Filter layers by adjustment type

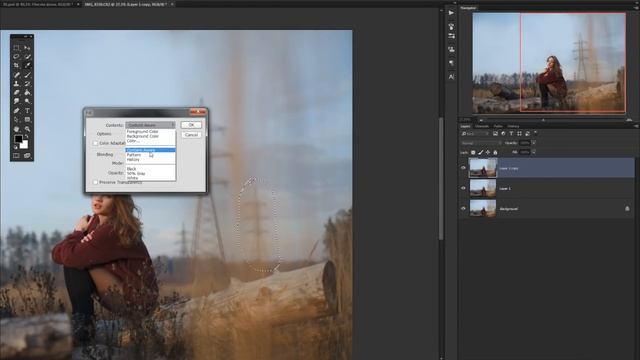tap(503, 133)
